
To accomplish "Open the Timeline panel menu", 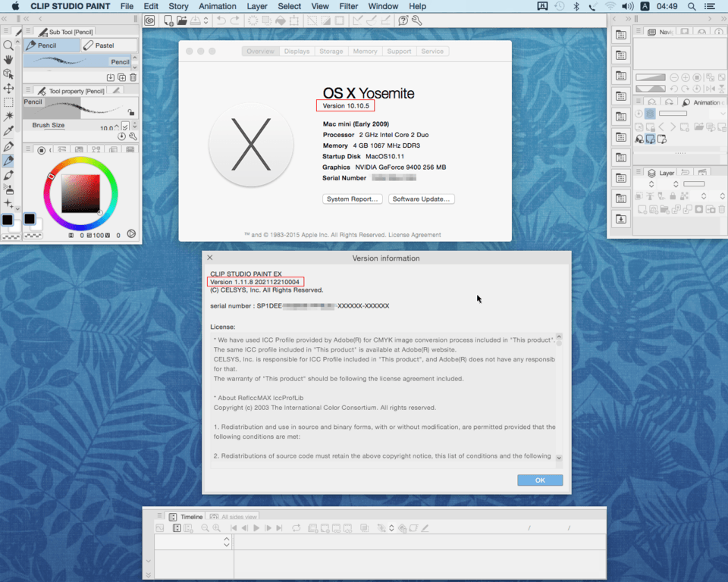I will pyautogui.click(x=160, y=517).
